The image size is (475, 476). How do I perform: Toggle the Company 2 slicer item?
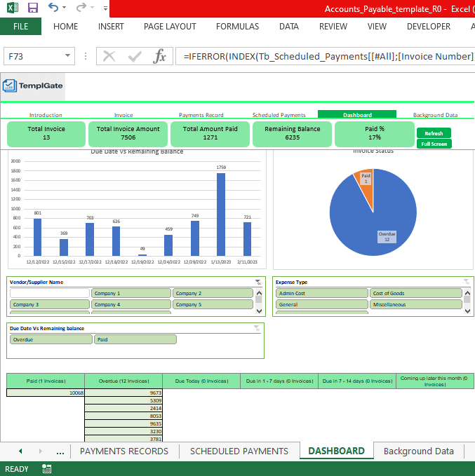click(x=213, y=293)
